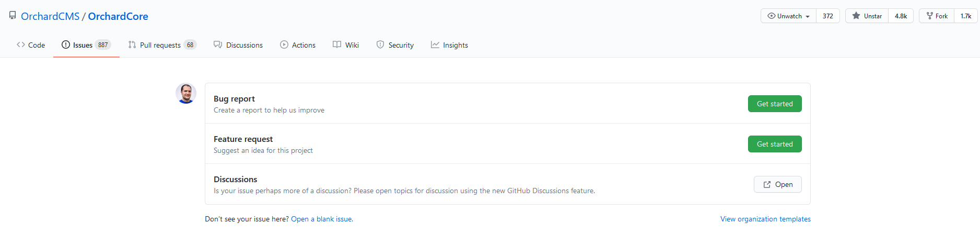Open the Security tab
This screenshot has width=980, height=234.
pos(395,45)
